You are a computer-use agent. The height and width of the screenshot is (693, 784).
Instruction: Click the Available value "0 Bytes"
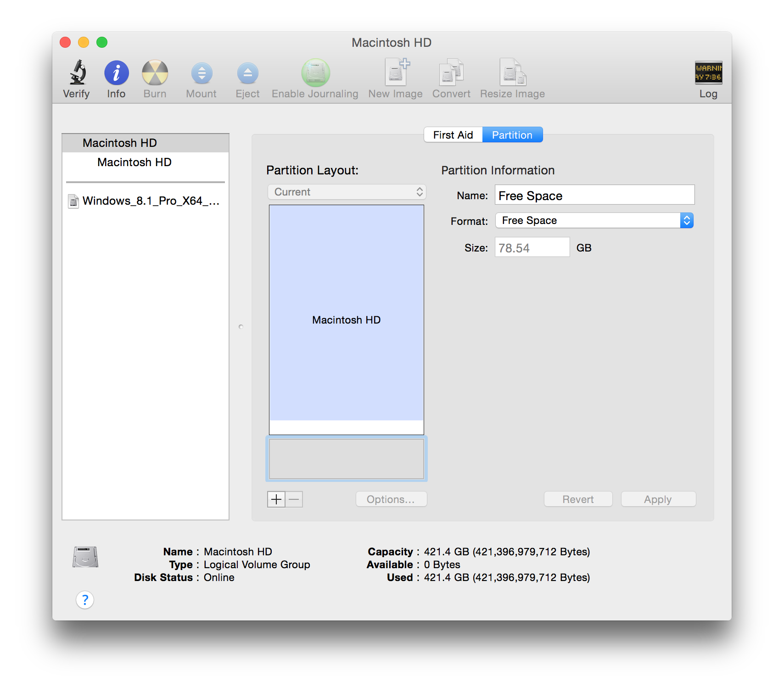[x=442, y=564]
